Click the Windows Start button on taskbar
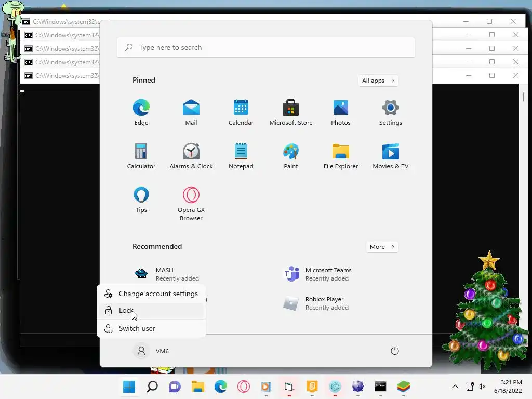The image size is (532, 399). [129, 387]
